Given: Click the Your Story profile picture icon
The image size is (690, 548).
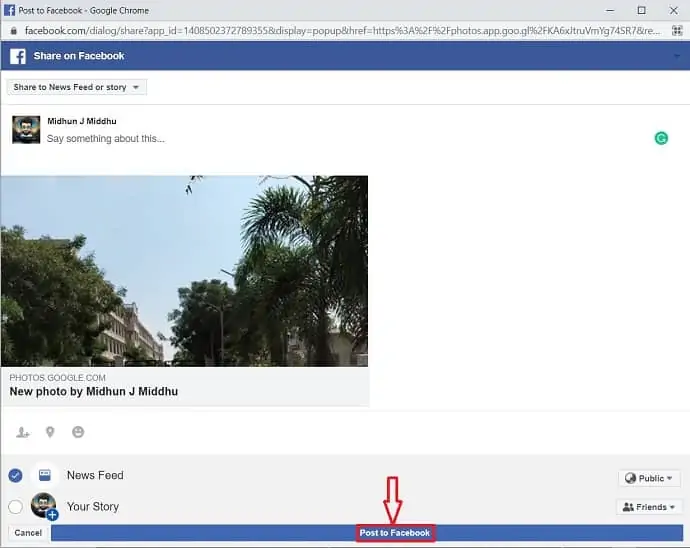Looking at the screenshot, I should [x=44, y=506].
